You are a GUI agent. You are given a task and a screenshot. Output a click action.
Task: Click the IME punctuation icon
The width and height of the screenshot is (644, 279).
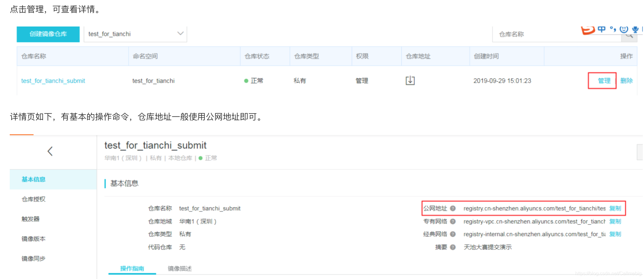[x=613, y=29]
